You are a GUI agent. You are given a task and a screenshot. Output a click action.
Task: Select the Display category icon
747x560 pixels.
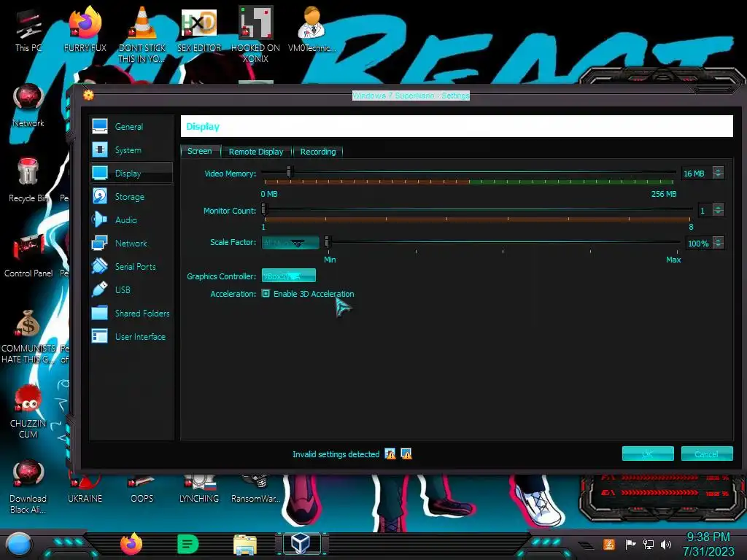click(99, 173)
